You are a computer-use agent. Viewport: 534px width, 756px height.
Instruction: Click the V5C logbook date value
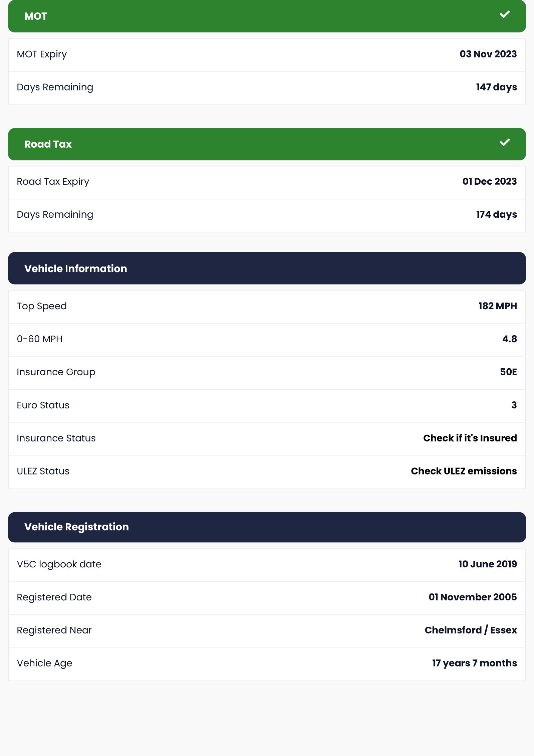[488, 564]
